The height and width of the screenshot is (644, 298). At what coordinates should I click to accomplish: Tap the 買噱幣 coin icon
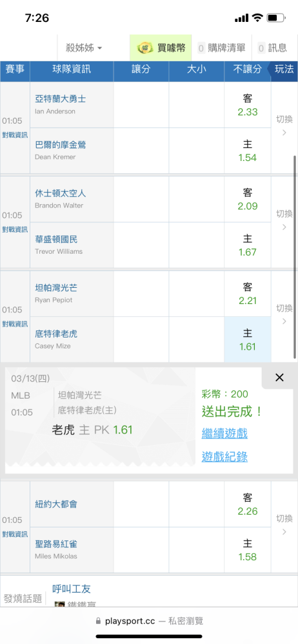[x=145, y=48]
